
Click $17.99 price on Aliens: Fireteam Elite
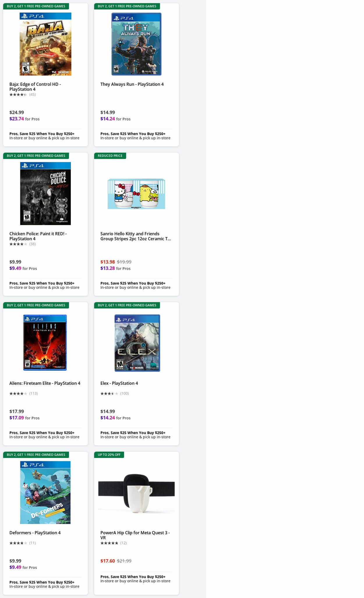click(17, 411)
